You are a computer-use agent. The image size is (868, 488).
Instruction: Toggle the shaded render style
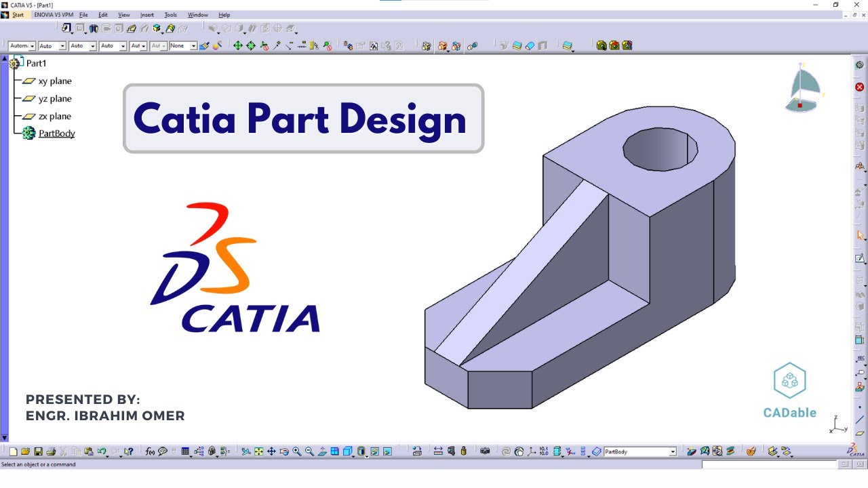pos(361,451)
